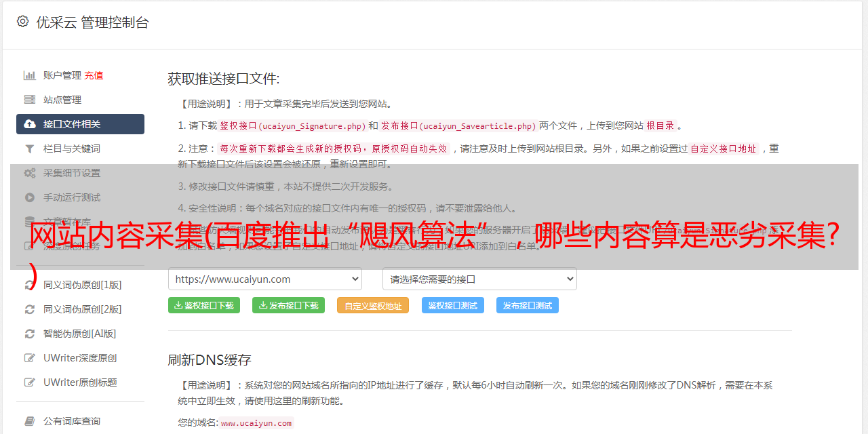
Task: Click the gears icon beside 采集细节设置
Action: tap(30, 173)
